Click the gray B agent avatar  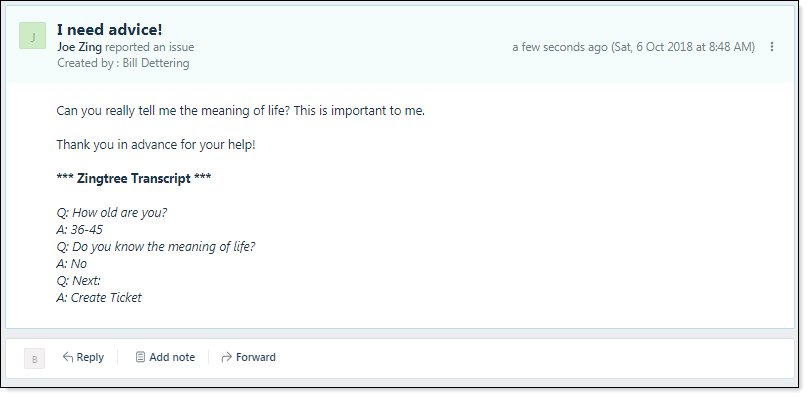tap(35, 359)
